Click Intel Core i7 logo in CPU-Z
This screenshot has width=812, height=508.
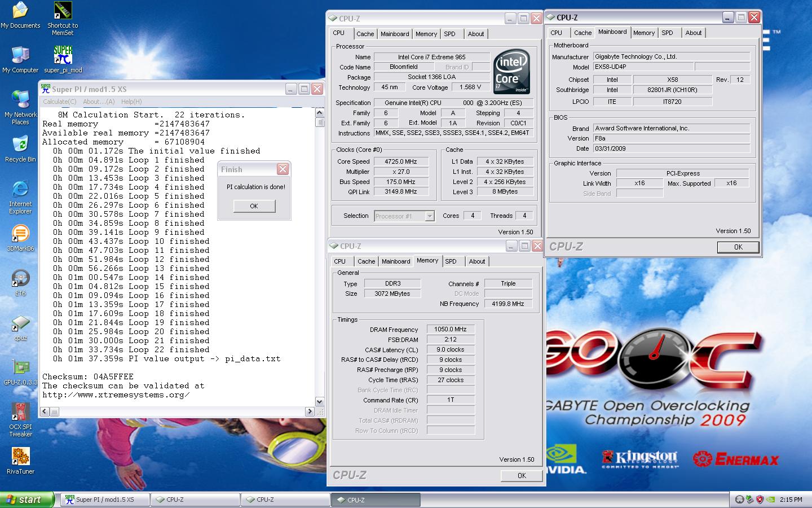[512, 72]
